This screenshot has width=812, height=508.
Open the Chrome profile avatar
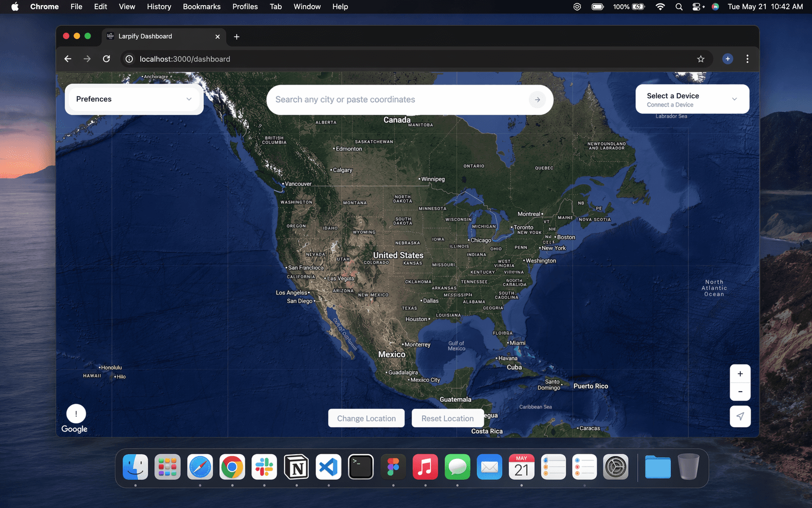(728, 59)
